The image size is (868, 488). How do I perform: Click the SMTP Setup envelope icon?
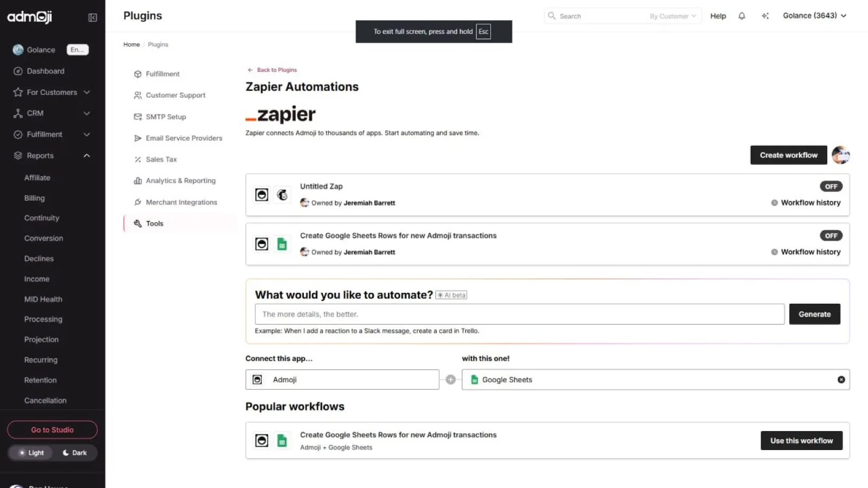coord(138,117)
